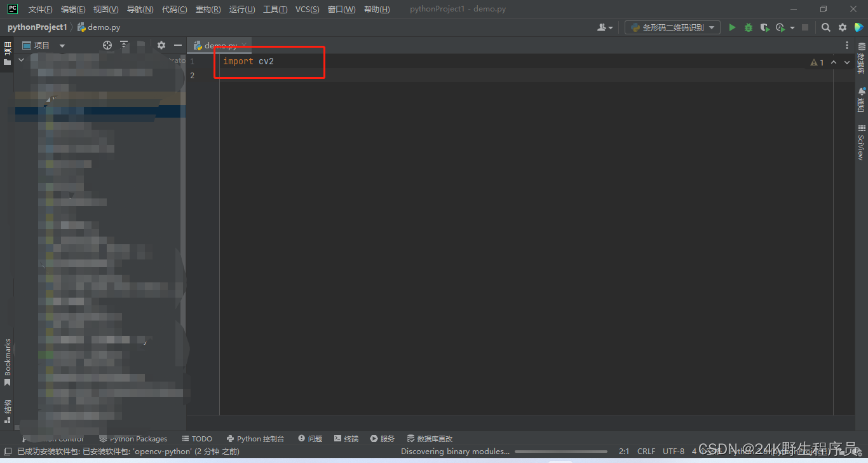Image resolution: width=868 pixels, height=463 pixels.
Task: Open the VCS menu
Action: 307,9
